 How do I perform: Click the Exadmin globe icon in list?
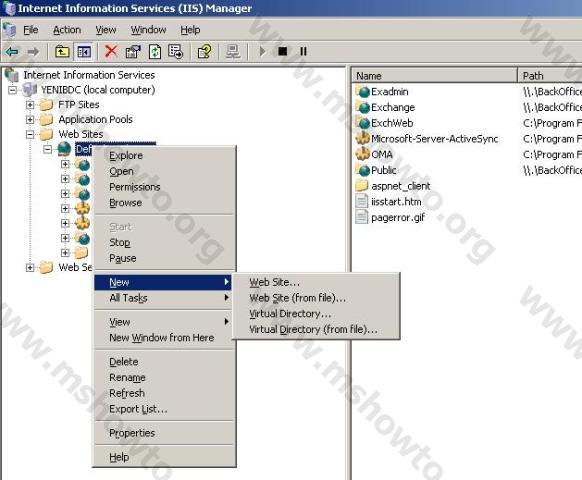pyautogui.click(x=362, y=91)
